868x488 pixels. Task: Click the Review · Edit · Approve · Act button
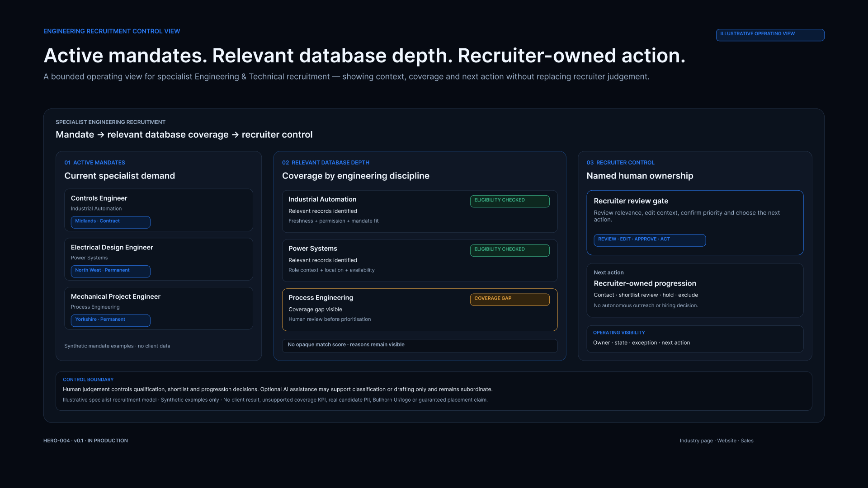(650, 240)
